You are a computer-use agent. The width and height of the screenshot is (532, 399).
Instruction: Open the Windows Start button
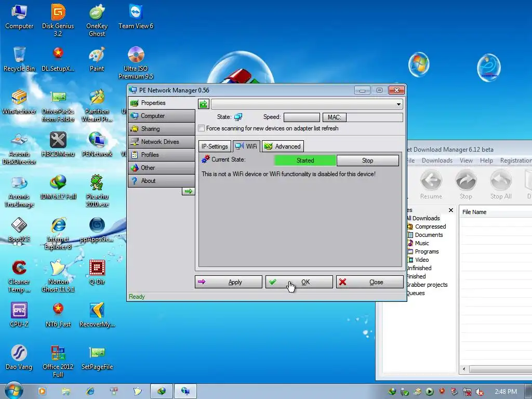pos(14,391)
